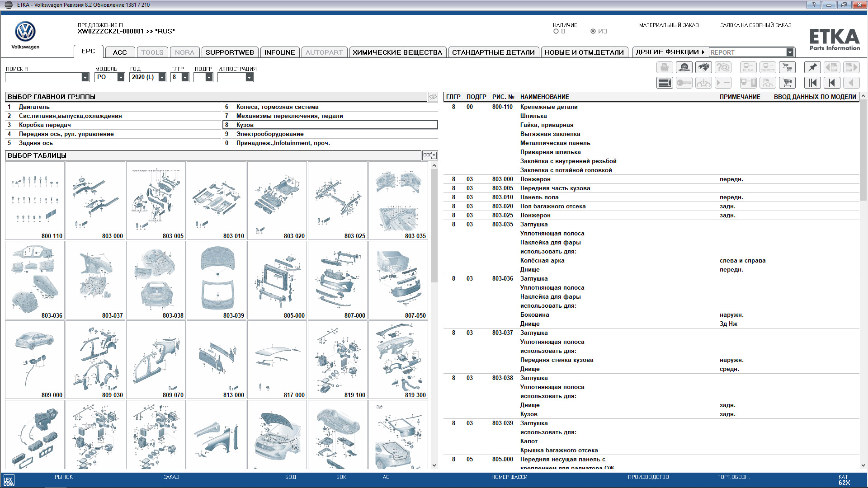
Task: Switch to the ACC tab
Action: click(120, 52)
